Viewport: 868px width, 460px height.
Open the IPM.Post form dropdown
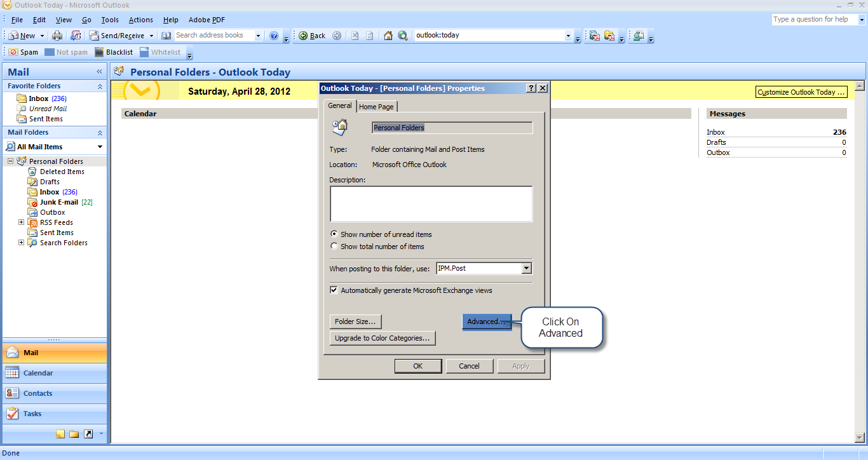tap(526, 268)
